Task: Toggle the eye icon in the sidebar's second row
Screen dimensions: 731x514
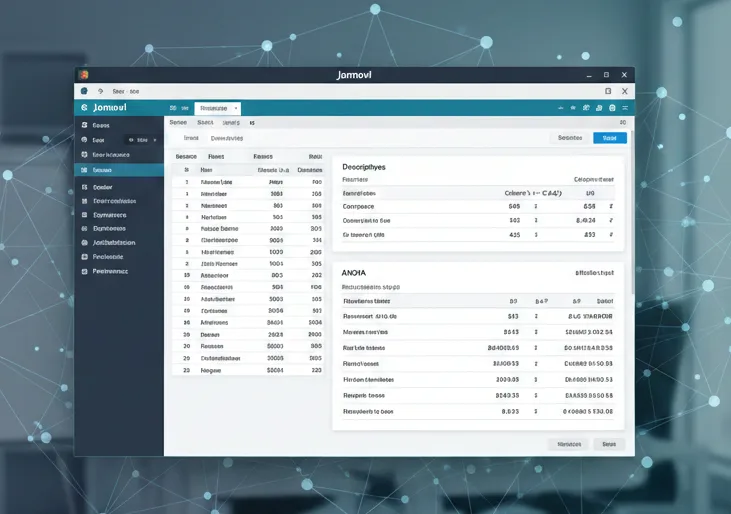Action: pyautogui.click(x=131, y=140)
